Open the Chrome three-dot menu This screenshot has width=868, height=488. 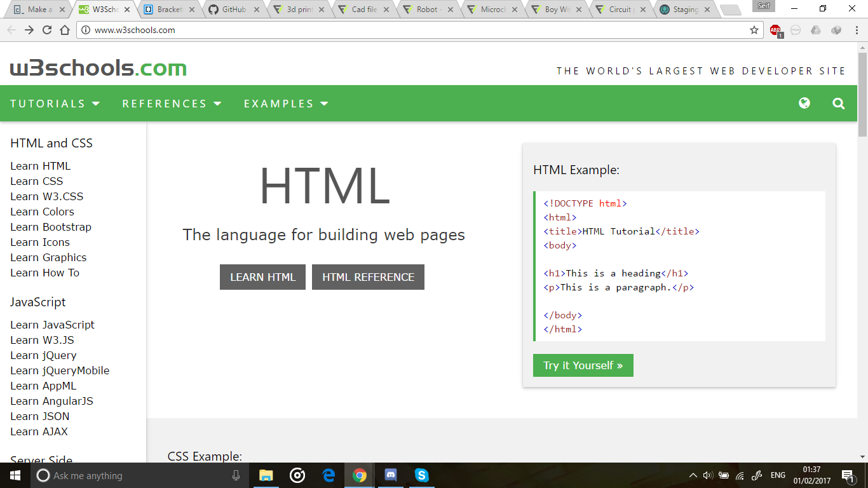[x=857, y=30]
